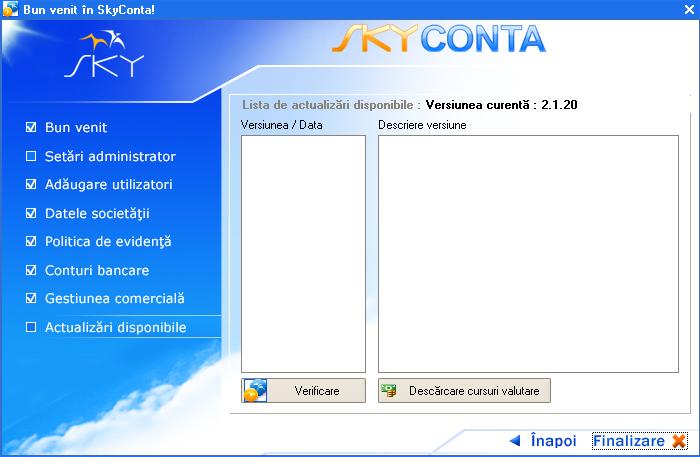Click the 'Descriere versiune' label
Image resolution: width=700 pixels, height=457 pixels.
(422, 125)
